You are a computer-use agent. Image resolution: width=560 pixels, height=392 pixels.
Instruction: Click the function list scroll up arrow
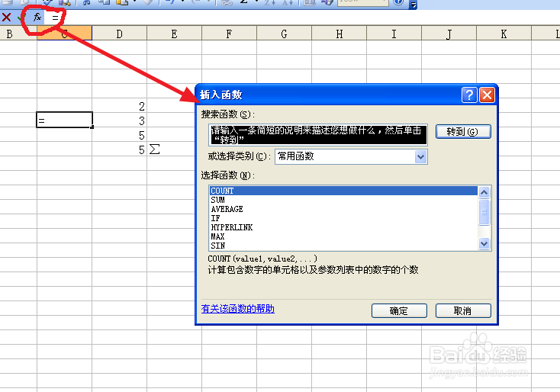point(484,193)
